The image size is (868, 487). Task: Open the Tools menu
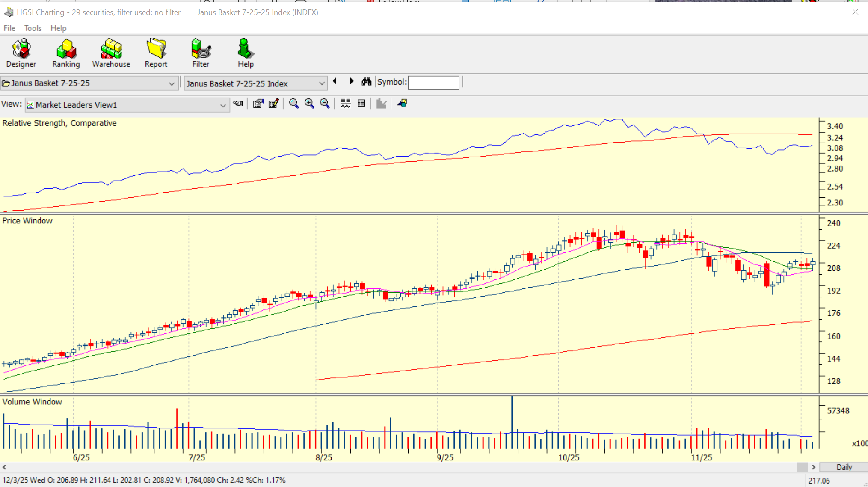pyautogui.click(x=33, y=28)
